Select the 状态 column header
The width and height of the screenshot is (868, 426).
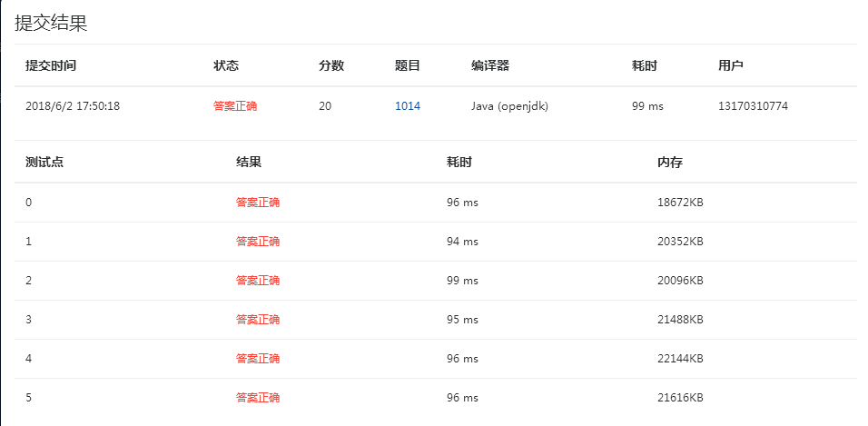pos(226,66)
